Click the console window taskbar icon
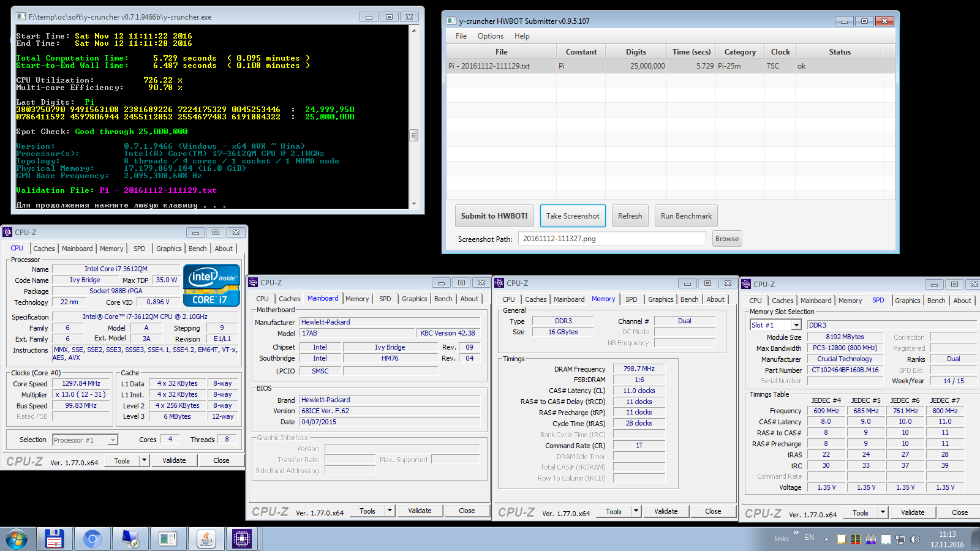Image resolution: width=980 pixels, height=551 pixels. tap(168, 539)
